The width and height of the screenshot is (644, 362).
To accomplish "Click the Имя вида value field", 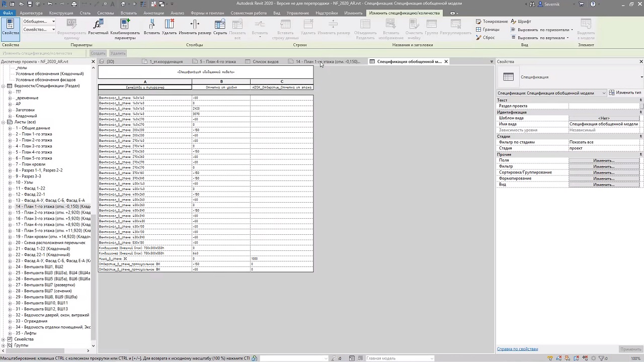I will point(603,124).
